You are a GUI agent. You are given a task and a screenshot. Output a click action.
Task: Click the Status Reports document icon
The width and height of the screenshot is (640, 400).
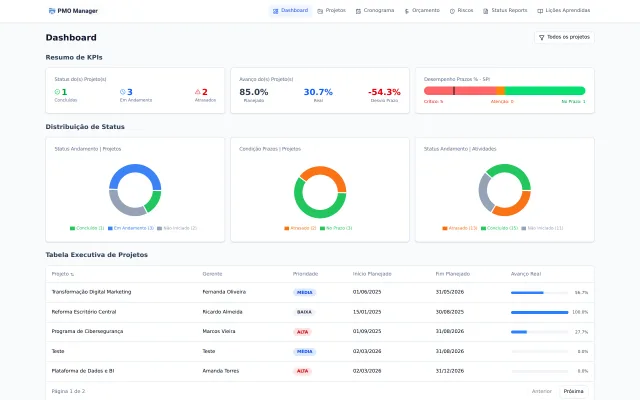[x=485, y=11]
